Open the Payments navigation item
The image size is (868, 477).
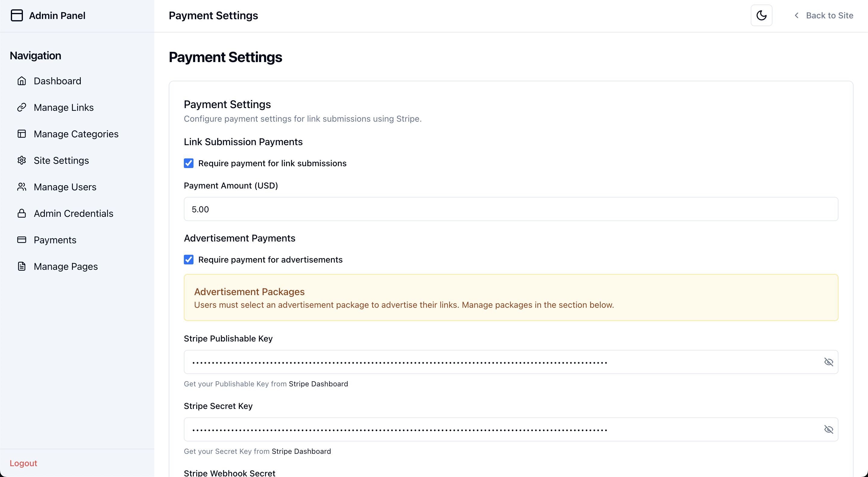click(x=55, y=240)
